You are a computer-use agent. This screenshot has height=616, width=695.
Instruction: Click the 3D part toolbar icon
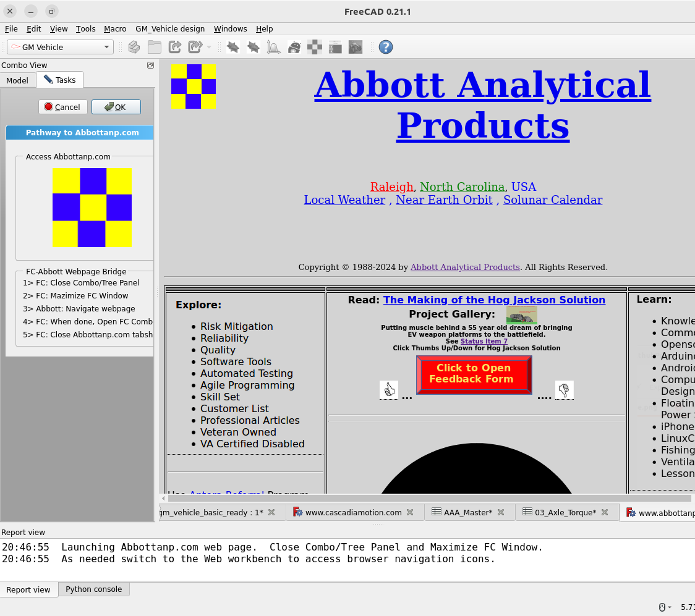pos(134,47)
